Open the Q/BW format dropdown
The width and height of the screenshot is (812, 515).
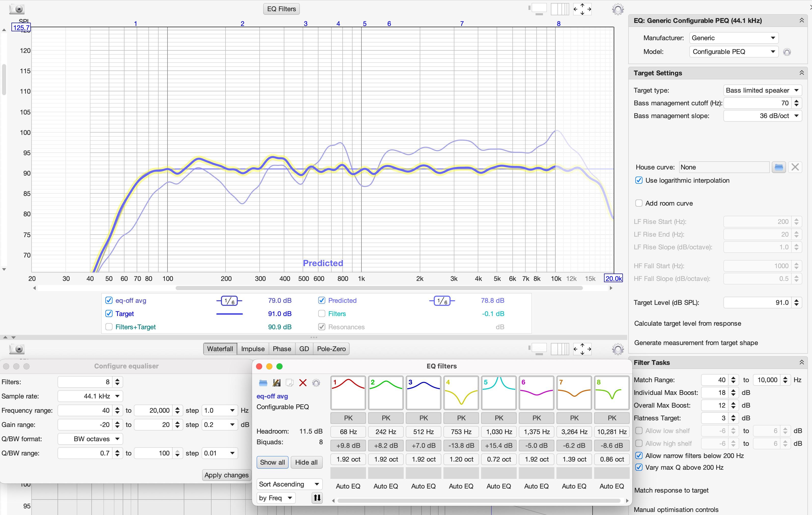click(90, 439)
